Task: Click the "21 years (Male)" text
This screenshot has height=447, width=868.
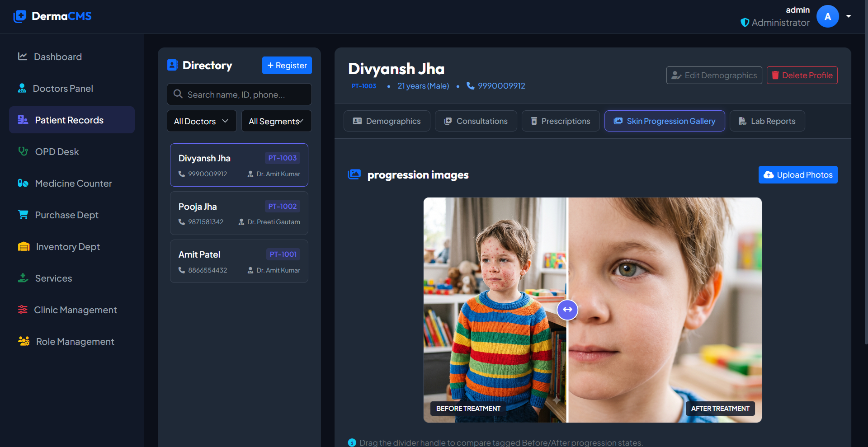Action: [x=423, y=85]
